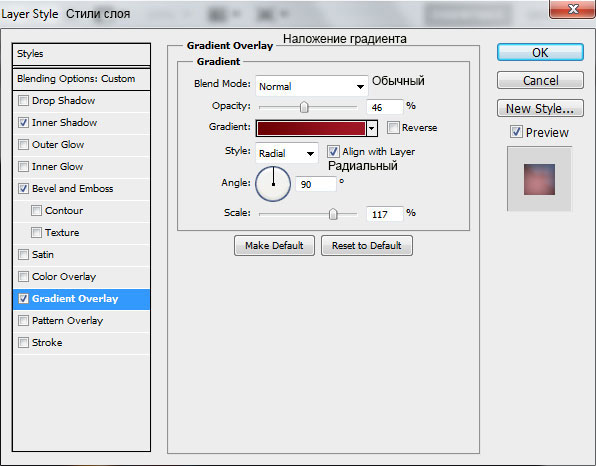Enable the Stroke checkbox
Viewport: 596px width, 466px height.
point(23,343)
